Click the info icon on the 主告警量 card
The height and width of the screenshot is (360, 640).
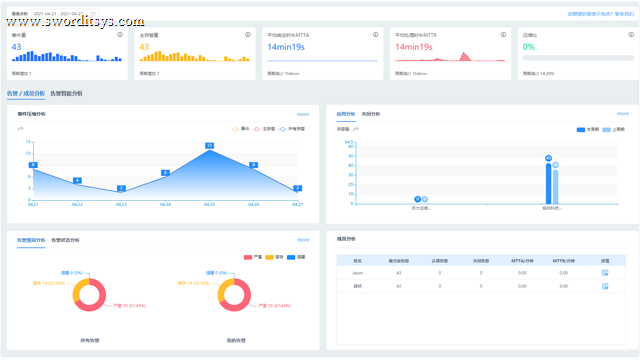[248, 35]
